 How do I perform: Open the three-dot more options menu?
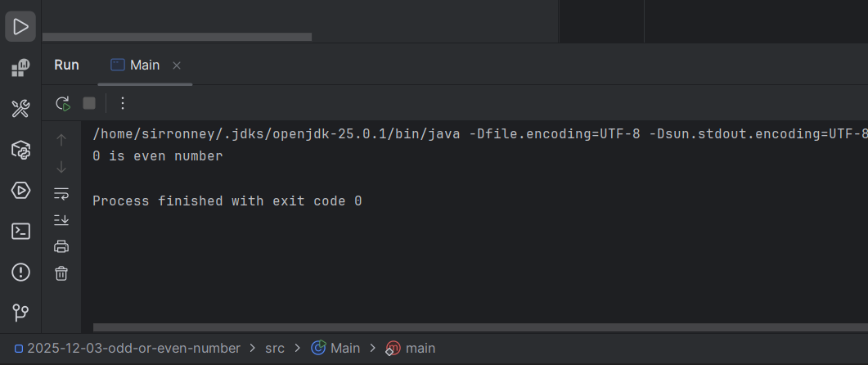point(123,103)
